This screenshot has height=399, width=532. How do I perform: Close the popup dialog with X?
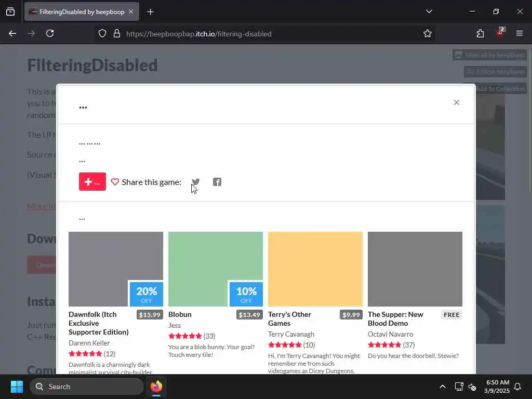(456, 102)
